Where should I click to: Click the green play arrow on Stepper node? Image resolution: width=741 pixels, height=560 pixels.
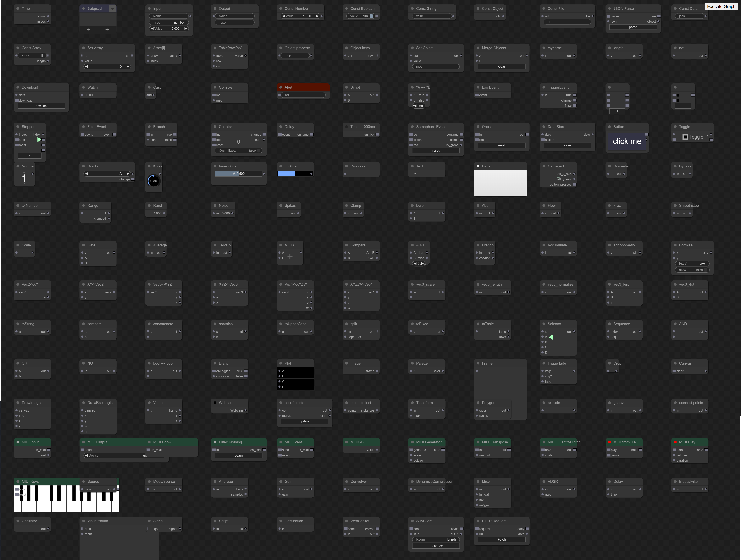click(x=39, y=140)
